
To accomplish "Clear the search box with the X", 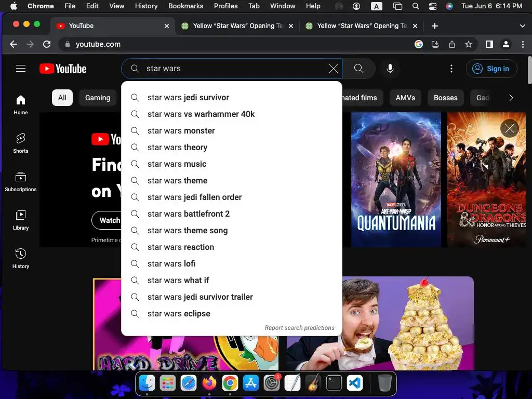I will click(334, 69).
